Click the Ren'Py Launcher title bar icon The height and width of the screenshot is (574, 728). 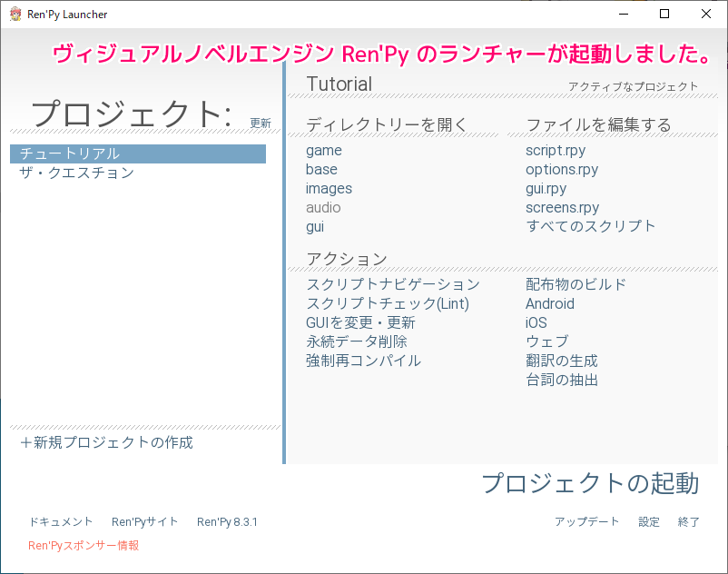click(15, 14)
